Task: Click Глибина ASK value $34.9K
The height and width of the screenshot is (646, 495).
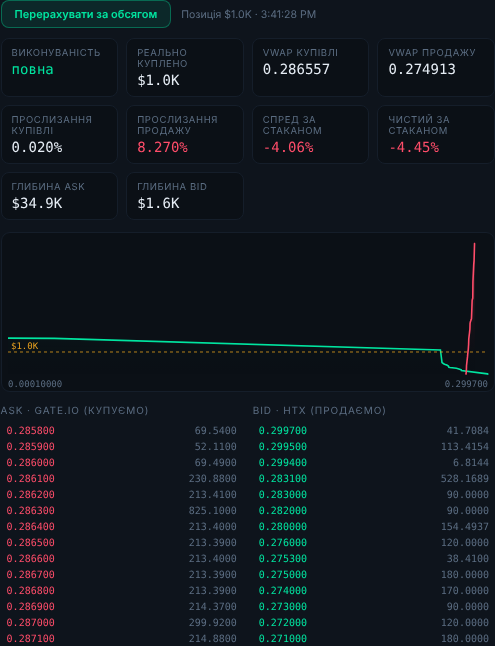Action: (x=37, y=203)
